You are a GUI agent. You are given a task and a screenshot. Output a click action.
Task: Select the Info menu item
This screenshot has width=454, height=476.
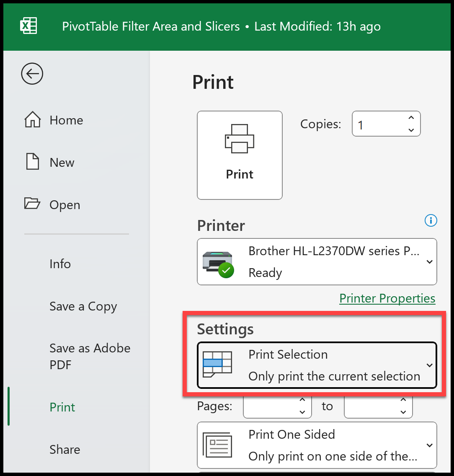(x=60, y=264)
